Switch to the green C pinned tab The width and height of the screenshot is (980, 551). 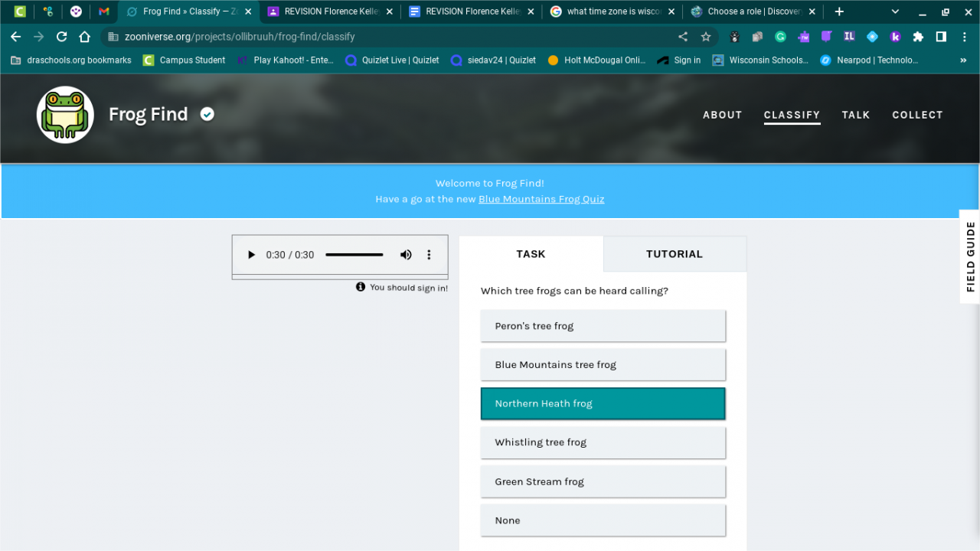(20, 11)
